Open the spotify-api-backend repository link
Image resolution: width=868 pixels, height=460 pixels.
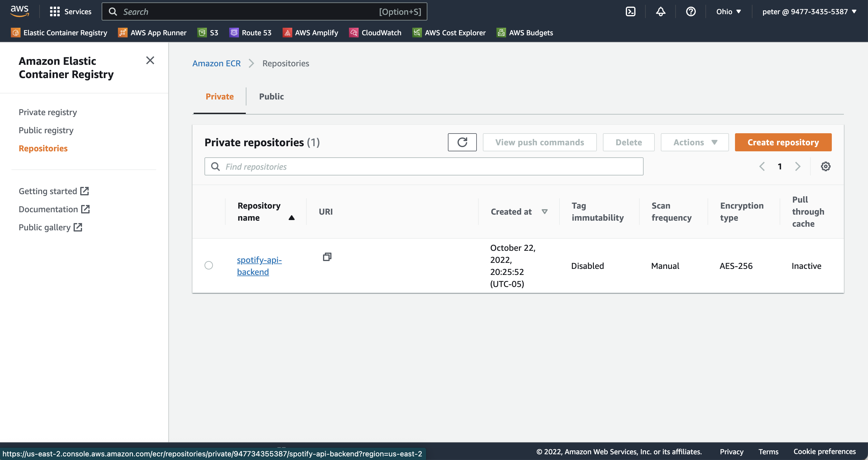[259, 266]
